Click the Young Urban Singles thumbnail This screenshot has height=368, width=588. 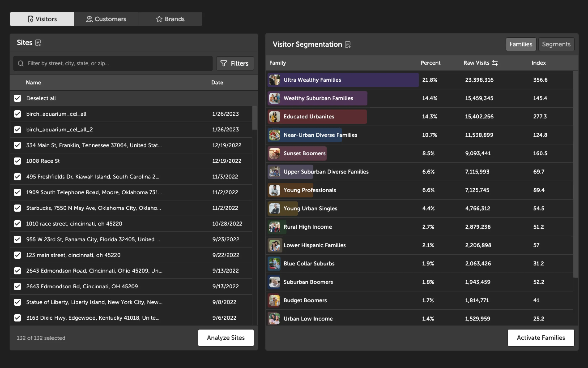[x=274, y=209]
